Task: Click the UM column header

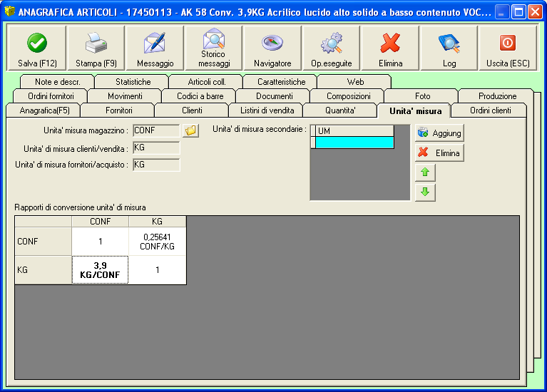Action: pyautogui.click(x=354, y=130)
